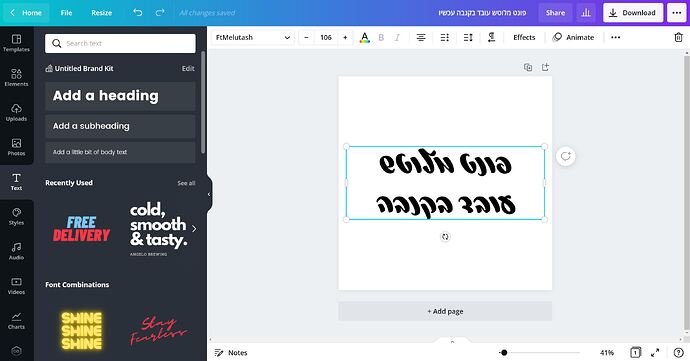Toggle bulleted list

click(445, 37)
